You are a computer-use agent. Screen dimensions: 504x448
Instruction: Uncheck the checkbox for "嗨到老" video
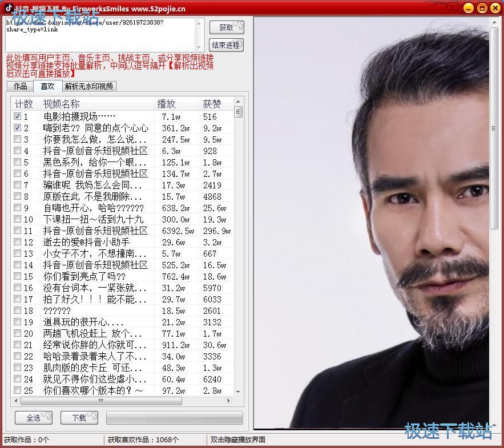point(18,127)
